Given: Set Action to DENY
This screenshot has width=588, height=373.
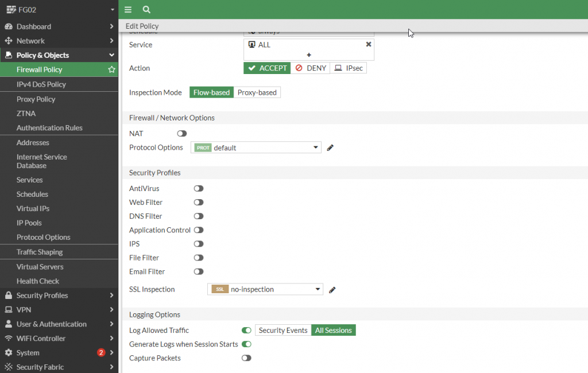Looking at the screenshot, I should tap(310, 68).
